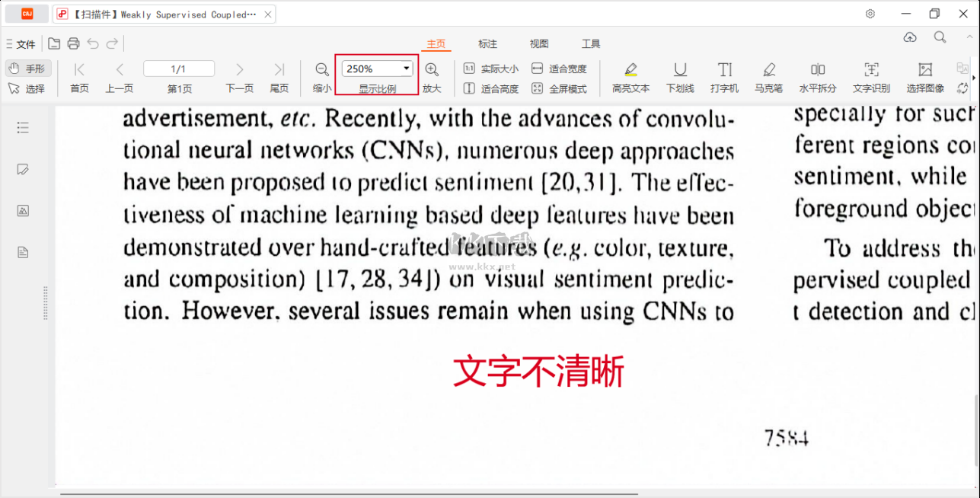Open the 250% zoom ratio dropdown
The image size is (980, 498).
[x=407, y=69]
